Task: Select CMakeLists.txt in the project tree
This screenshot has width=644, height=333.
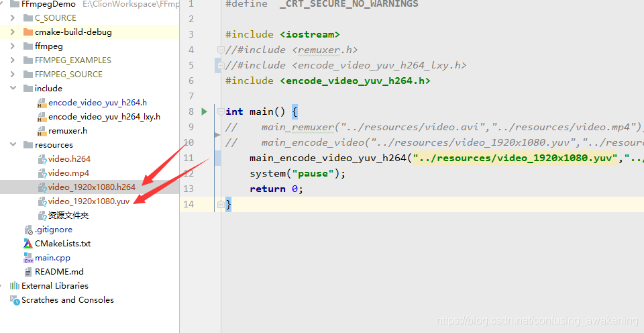Action: pyautogui.click(x=63, y=244)
